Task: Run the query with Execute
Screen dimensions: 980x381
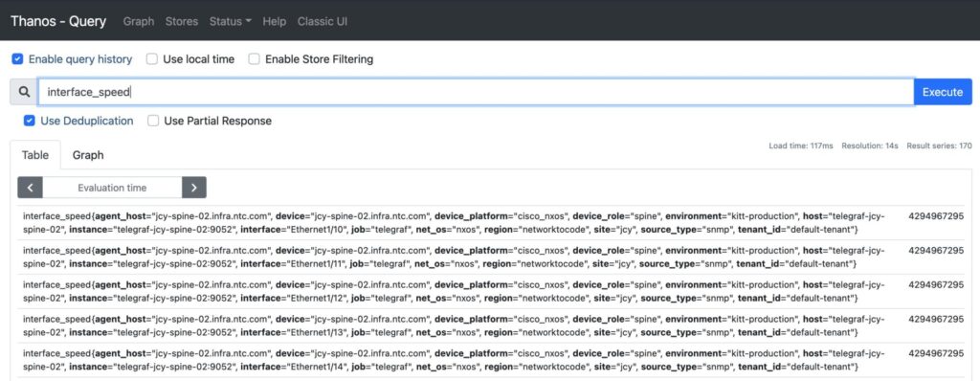Action: click(943, 92)
